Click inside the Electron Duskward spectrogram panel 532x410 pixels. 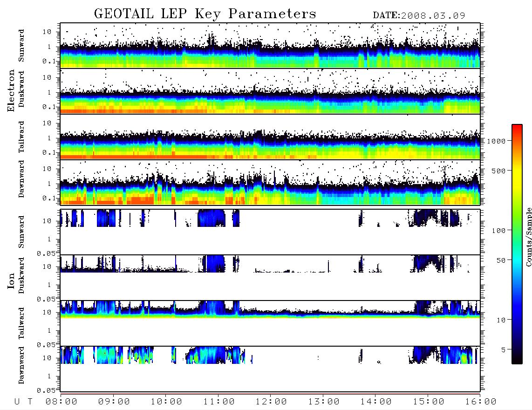click(x=270, y=91)
